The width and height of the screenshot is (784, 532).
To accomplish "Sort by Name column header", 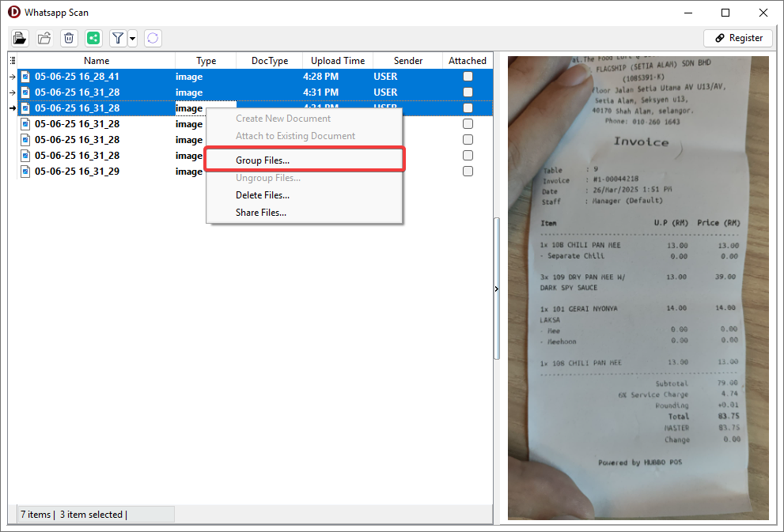I will (x=97, y=60).
